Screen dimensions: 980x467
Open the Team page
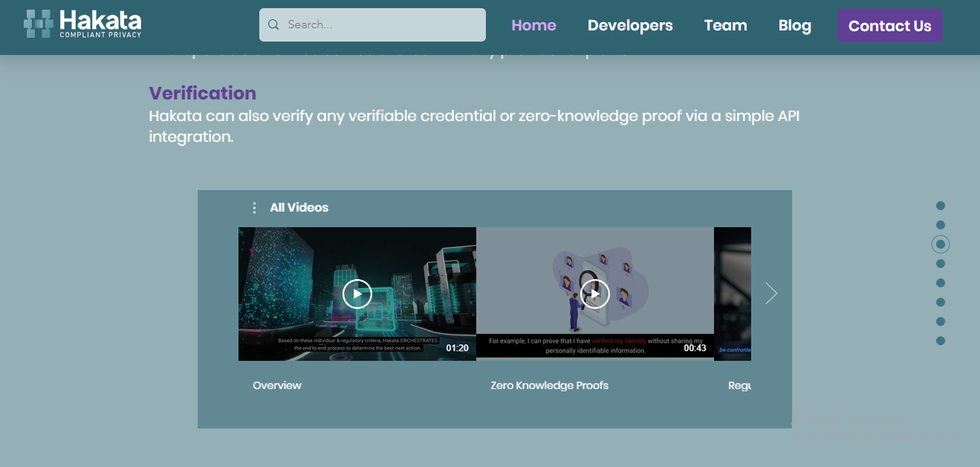click(725, 25)
